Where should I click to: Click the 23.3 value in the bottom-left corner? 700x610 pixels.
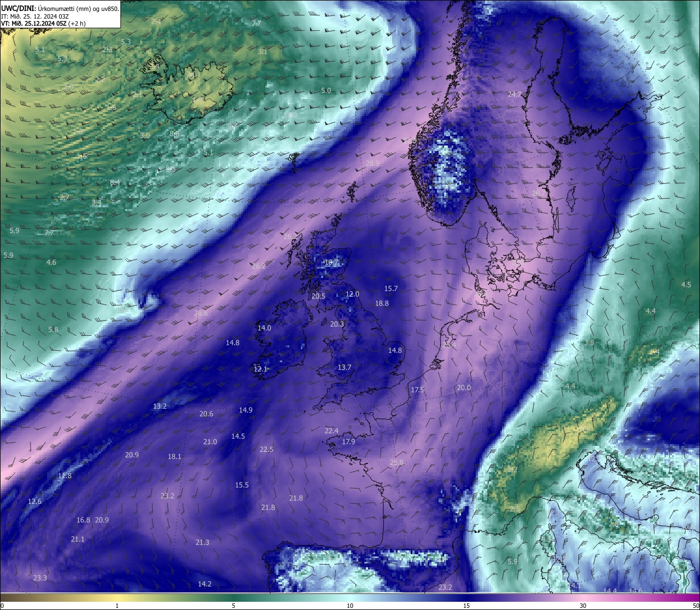click(x=40, y=578)
